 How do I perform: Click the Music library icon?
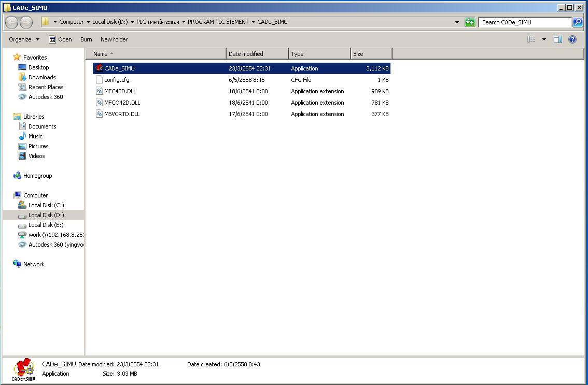[x=22, y=136]
